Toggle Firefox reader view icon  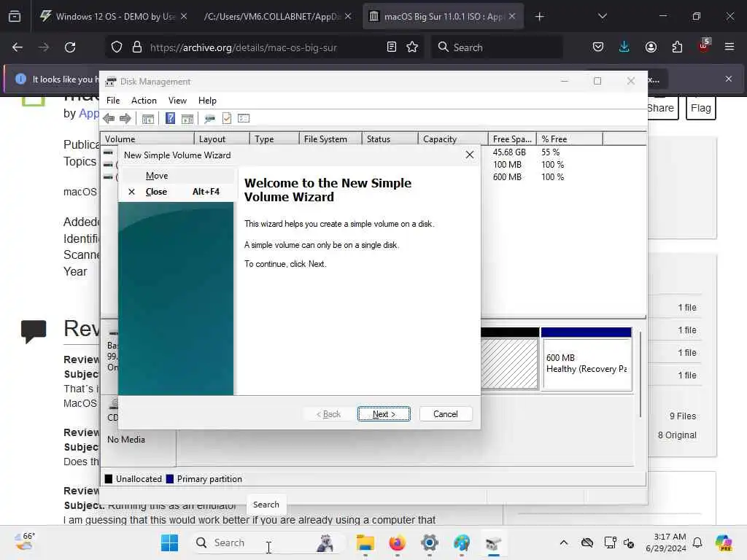point(392,47)
